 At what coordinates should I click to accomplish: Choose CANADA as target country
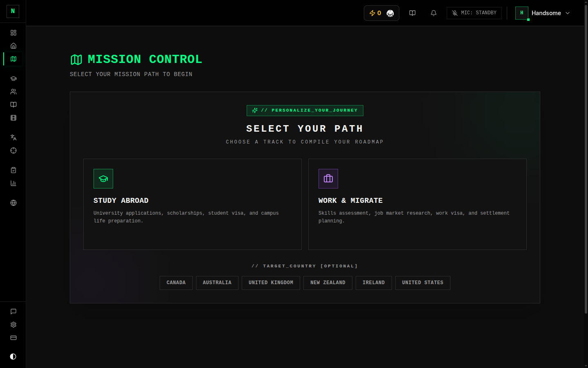(176, 283)
